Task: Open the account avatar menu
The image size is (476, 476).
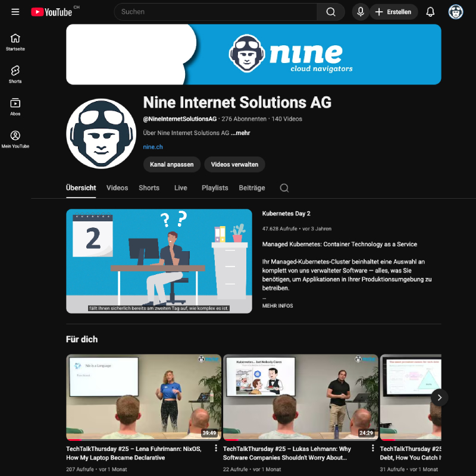Action: [x=456, y=12]
